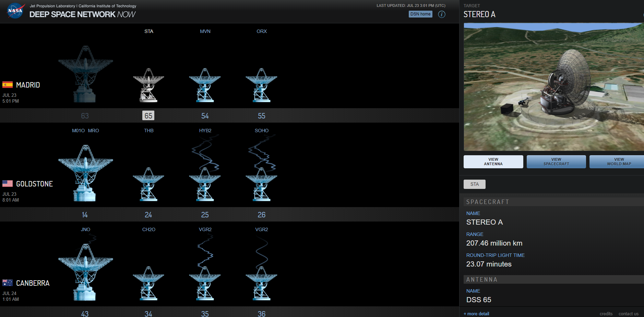Screen dimensions: 644x317
Task: Click the VGR2 signal wave above dish 35
Action: [x=205, y=252]
